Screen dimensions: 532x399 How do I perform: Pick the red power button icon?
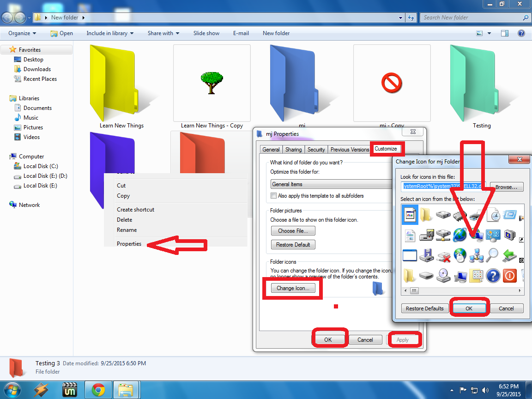tap(509, 276)
